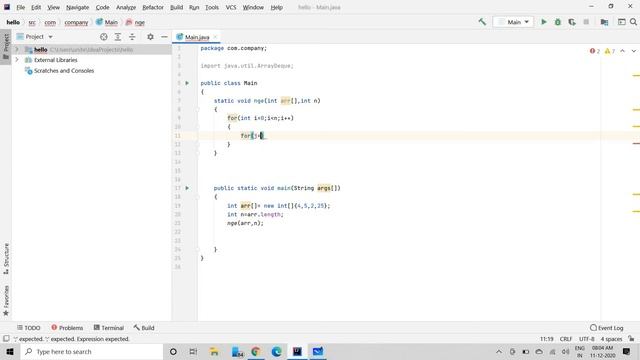Screen dimensions: 640x360
Task: Hide the Project tool window
Action: click(164, 37)
